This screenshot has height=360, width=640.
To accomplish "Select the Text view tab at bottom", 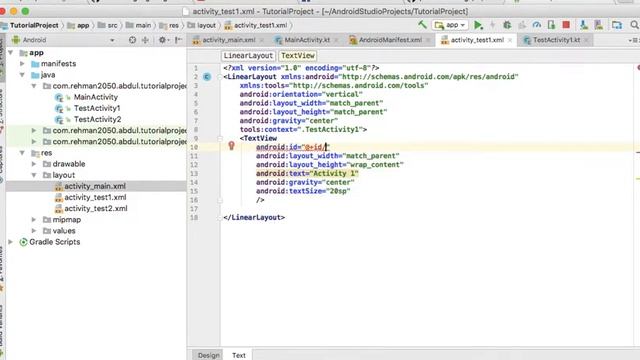I will click(x=239, y=355).
